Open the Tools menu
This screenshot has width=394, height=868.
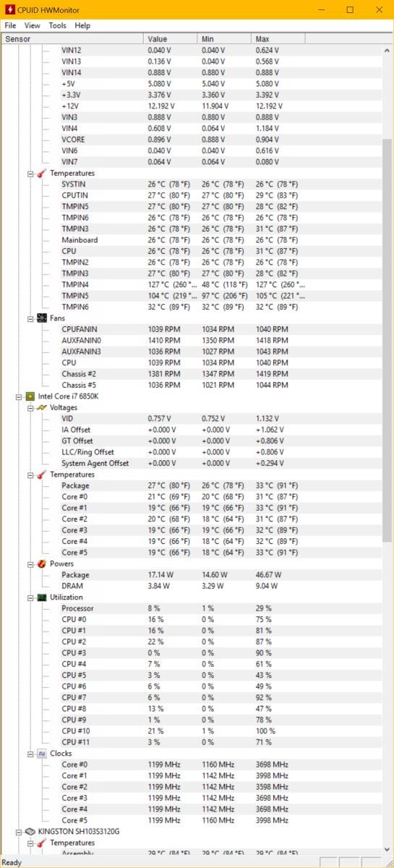point(57,25)
